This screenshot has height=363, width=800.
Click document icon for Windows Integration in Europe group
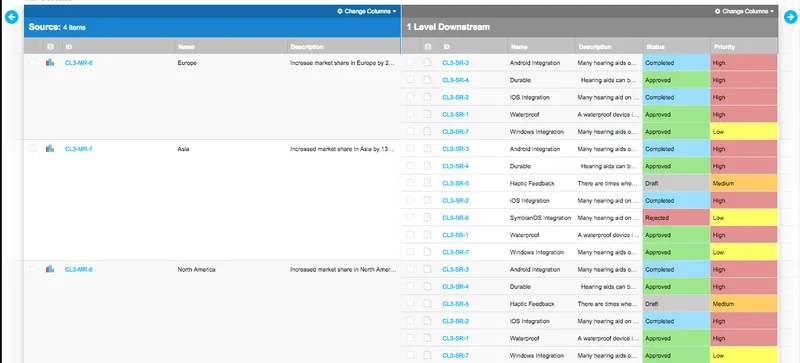coord(427,132)
